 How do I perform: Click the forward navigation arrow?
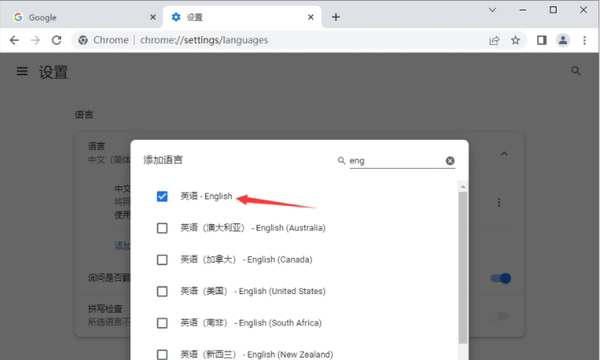35,40
